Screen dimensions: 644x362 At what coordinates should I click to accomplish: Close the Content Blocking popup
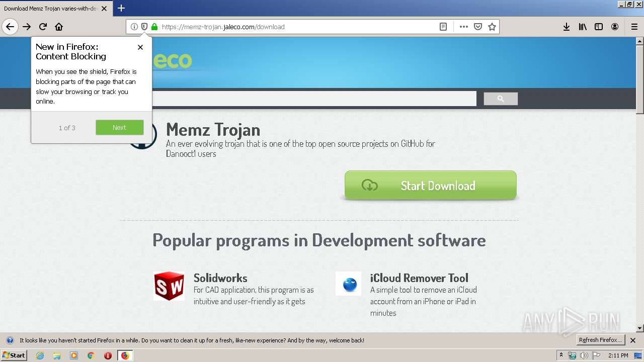tap(140, 47)
